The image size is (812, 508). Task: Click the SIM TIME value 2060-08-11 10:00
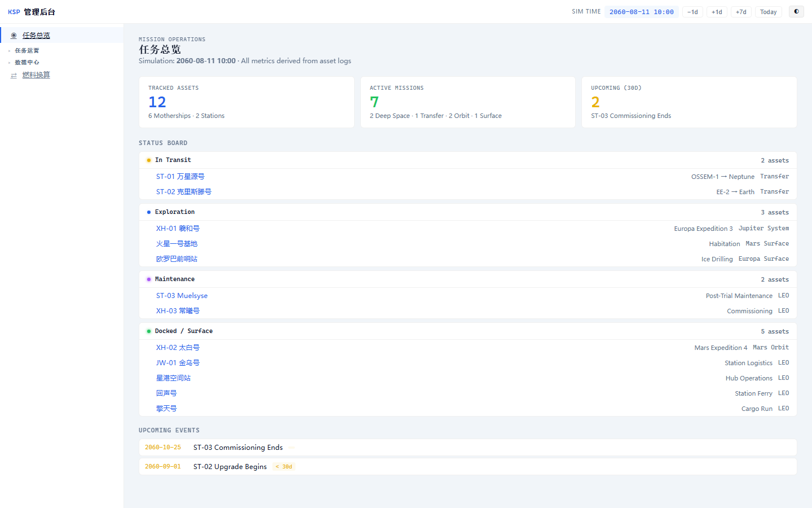642,12
